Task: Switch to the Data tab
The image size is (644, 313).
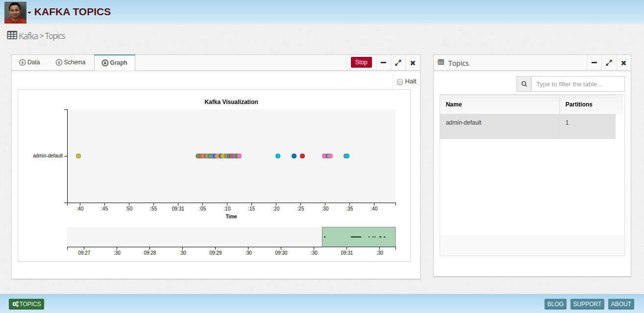Action: tap(29, 62)
